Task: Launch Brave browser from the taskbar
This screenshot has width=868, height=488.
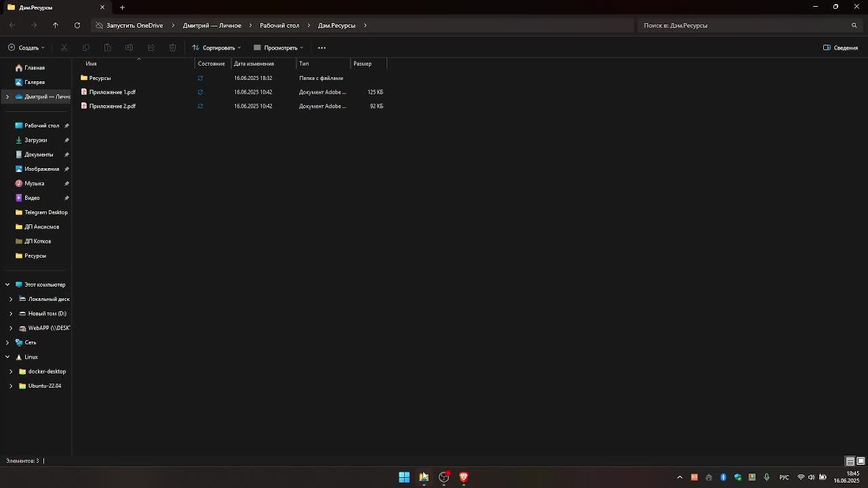Action: pos(464,477)
